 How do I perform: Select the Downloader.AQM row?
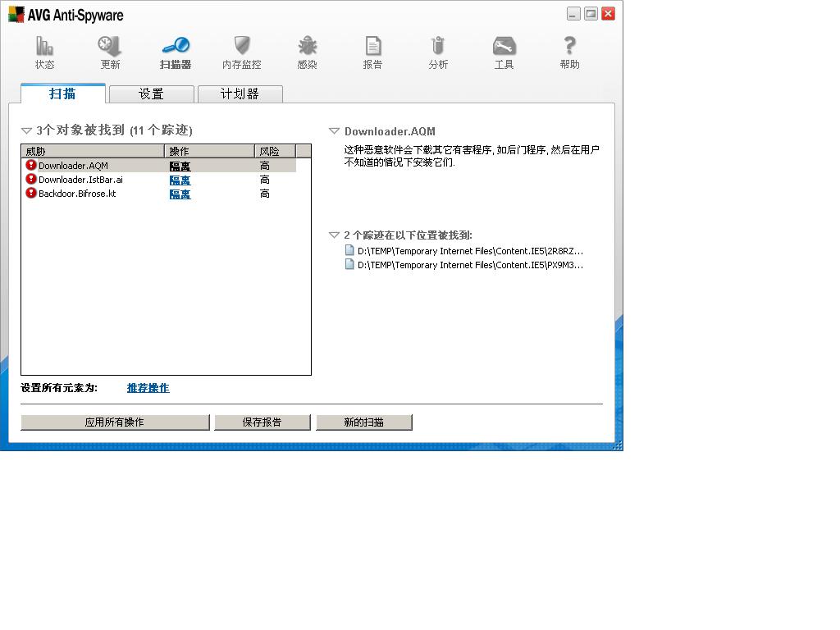pyautogui.click(x=158, y=166)
